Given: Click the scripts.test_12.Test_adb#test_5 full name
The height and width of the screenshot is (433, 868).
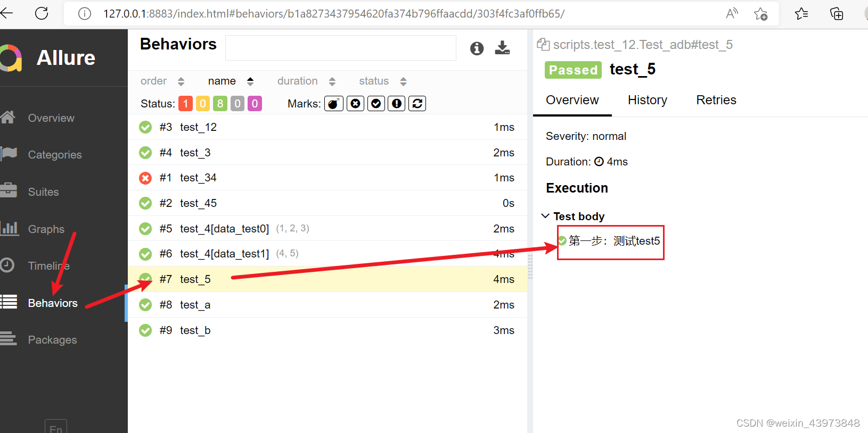Looking at the screenshot, I should pyautogui.click(x=643, y=45).
